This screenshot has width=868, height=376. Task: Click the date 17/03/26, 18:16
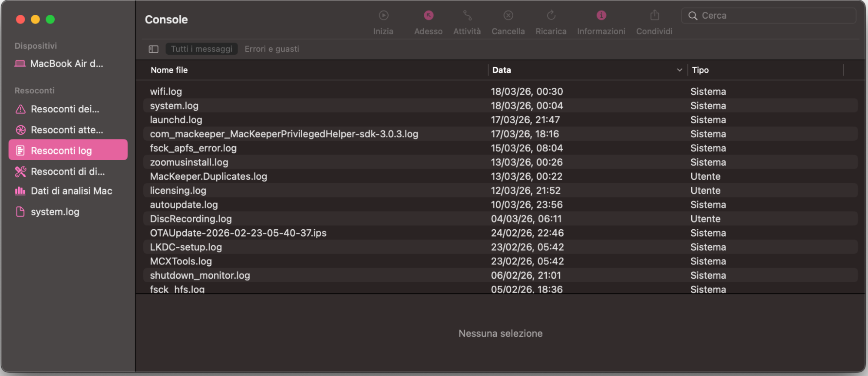[525, 134]
